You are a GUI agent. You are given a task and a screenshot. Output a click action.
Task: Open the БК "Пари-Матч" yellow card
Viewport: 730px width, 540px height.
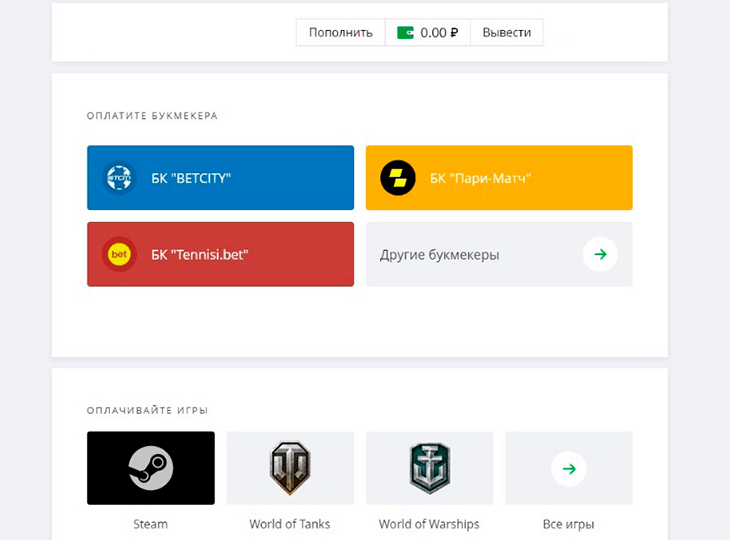point(499,178)
